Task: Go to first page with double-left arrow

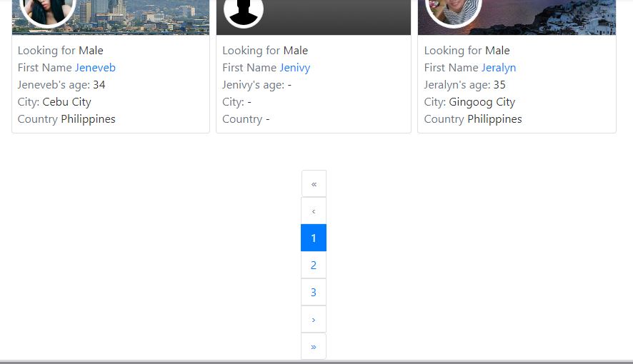Action: point(314,184)
